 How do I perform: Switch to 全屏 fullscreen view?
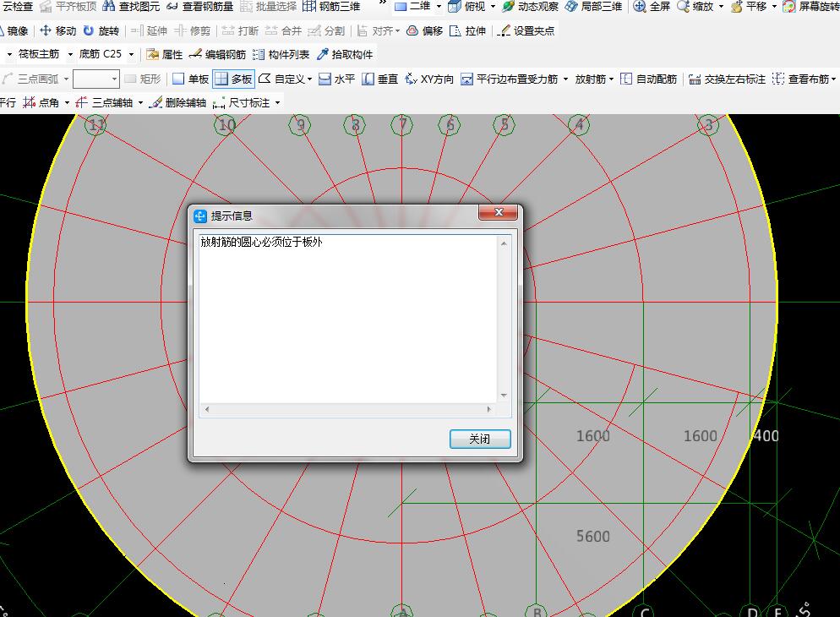pos(652,6)
